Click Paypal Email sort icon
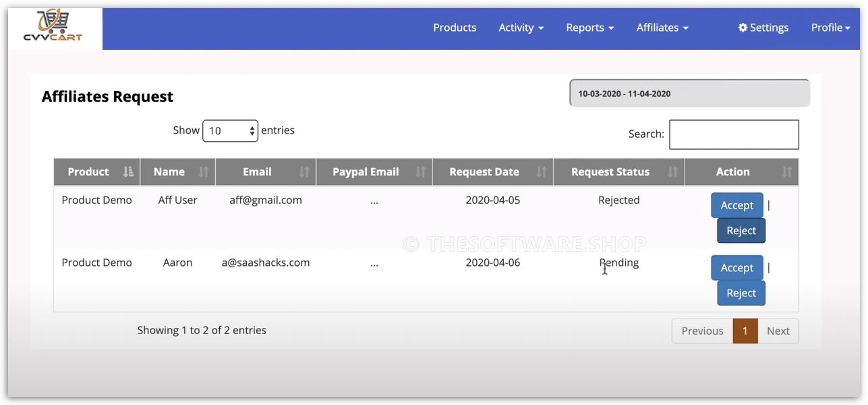Viewport: 868px width, 405px height. coord(421,172)
